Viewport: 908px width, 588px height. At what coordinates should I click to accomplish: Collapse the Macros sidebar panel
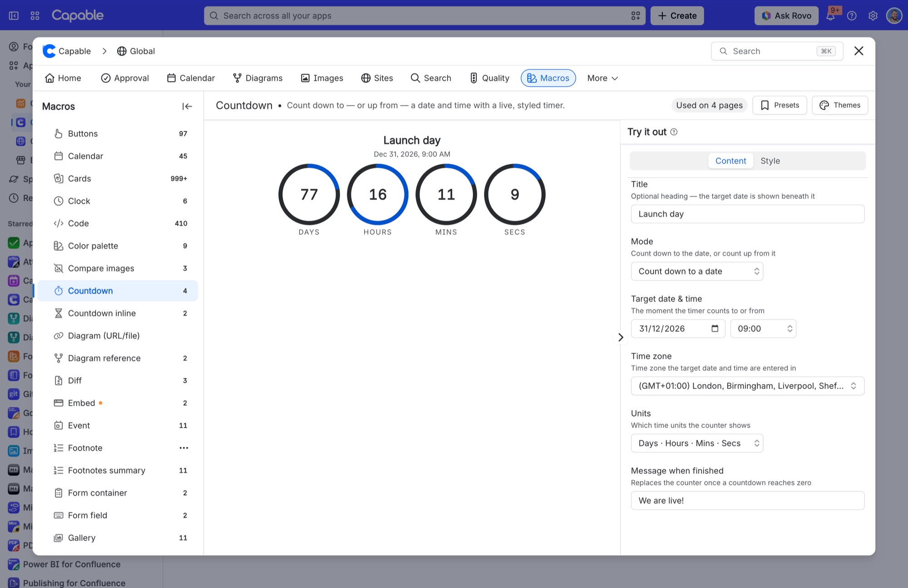pos(187,106)
